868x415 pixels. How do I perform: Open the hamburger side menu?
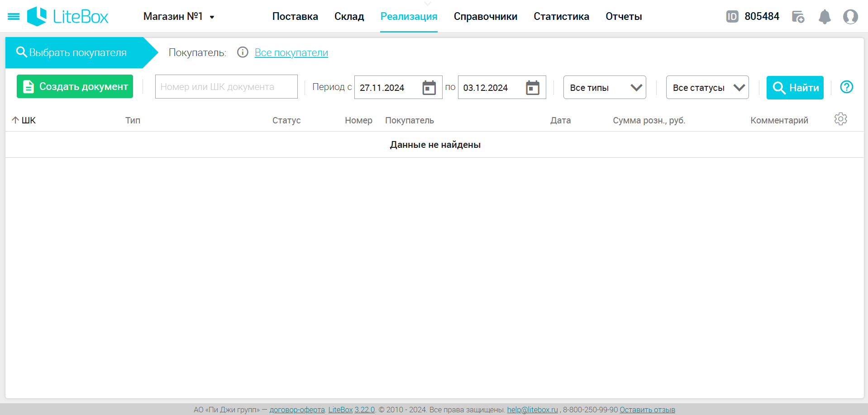pyautogui.click(x=14, y=17)
